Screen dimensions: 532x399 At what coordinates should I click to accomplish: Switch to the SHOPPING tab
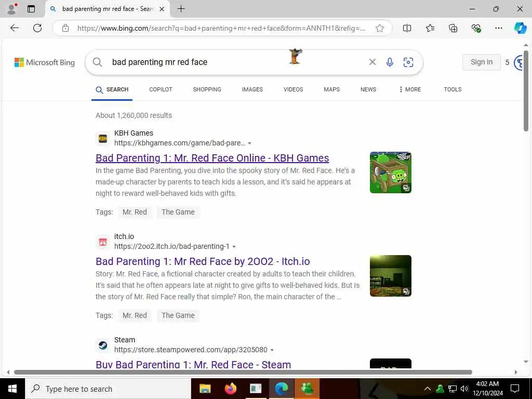tap(207, 89)
